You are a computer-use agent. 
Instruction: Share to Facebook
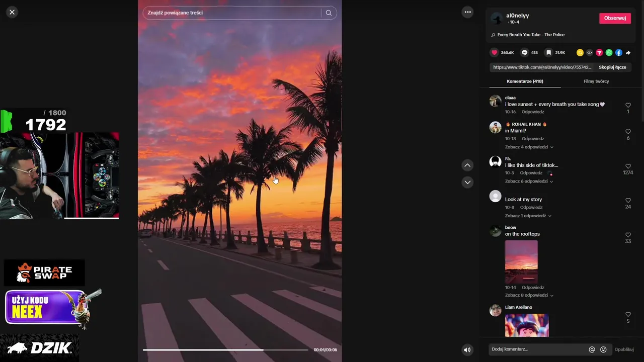[618, 52]
